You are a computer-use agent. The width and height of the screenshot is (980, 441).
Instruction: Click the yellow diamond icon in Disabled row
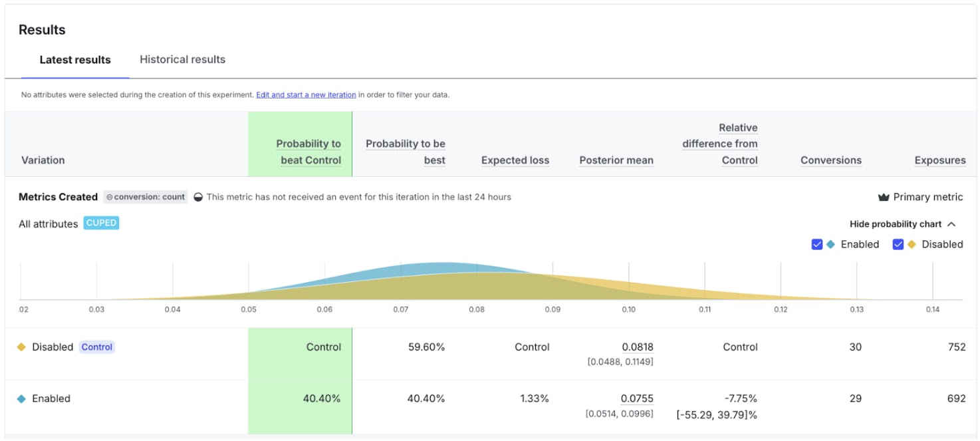click(21, 347)
